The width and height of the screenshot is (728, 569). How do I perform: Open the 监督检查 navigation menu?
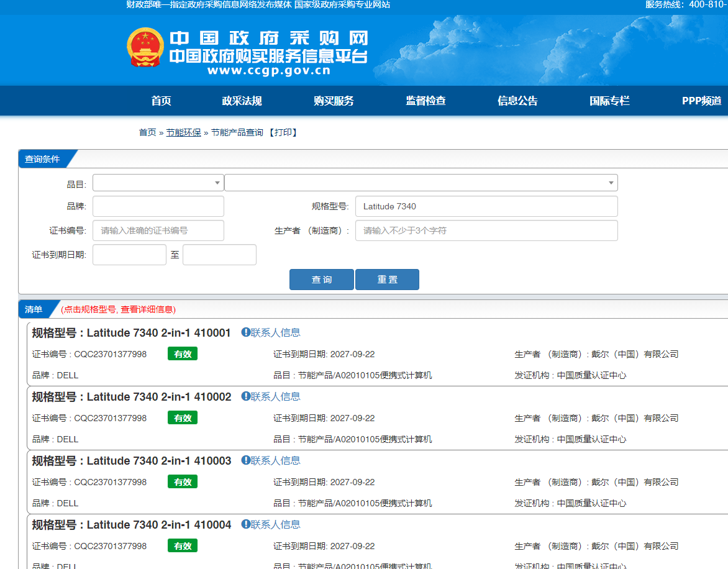pos(425,101)
